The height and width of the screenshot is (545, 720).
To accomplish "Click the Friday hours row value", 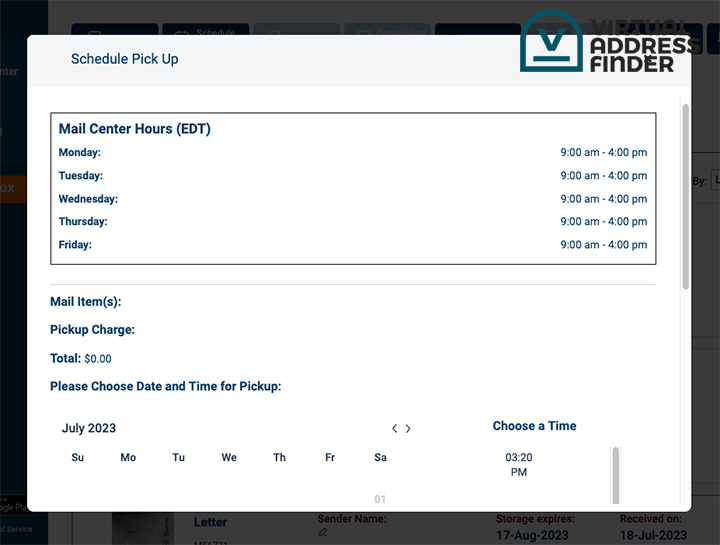I will 603,245.
